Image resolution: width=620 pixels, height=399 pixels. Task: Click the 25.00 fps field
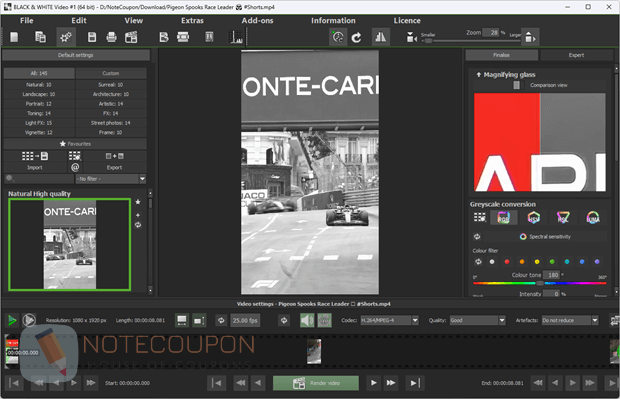pos(245,320)
